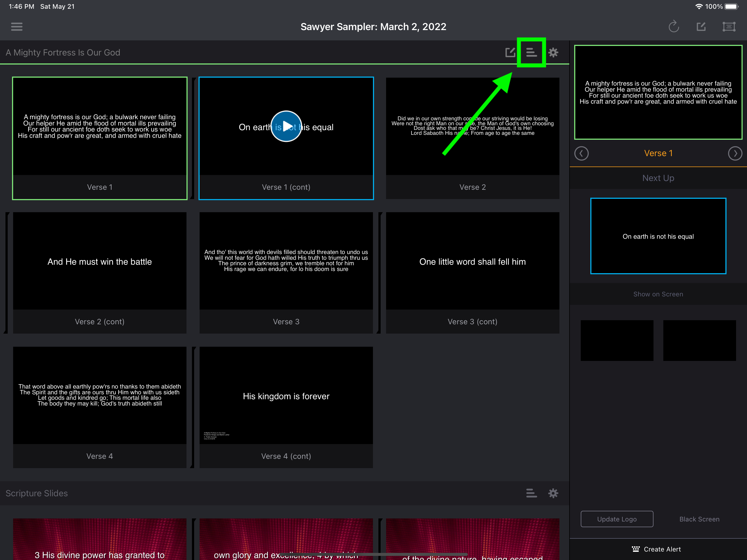Screen dimensions: 747x560
Task: Open settings gear for Scripture Slides
Action: [x=553, y=493]
